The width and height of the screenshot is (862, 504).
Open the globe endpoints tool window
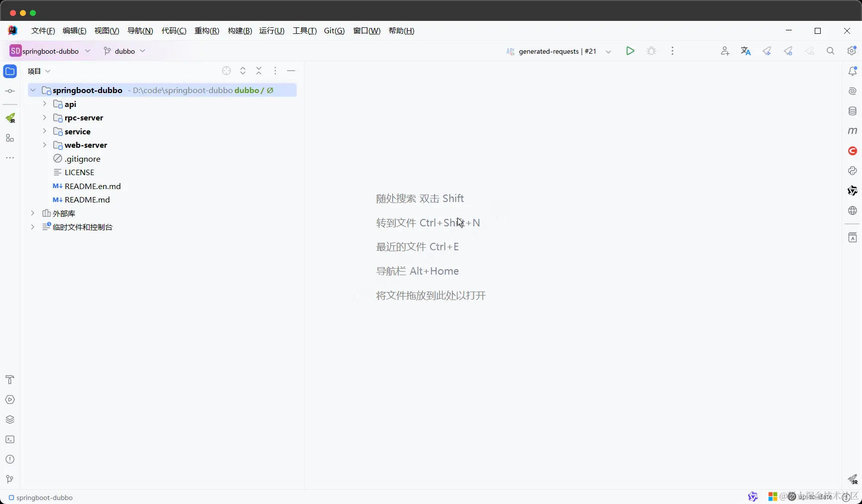(x=853, y=210)
